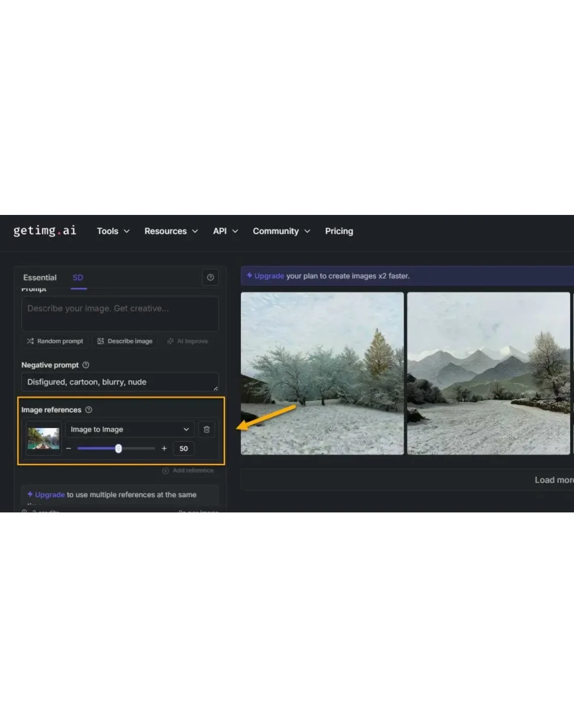Click Random prompt shuffle button
574x728 pixels.
click(55, 341)
